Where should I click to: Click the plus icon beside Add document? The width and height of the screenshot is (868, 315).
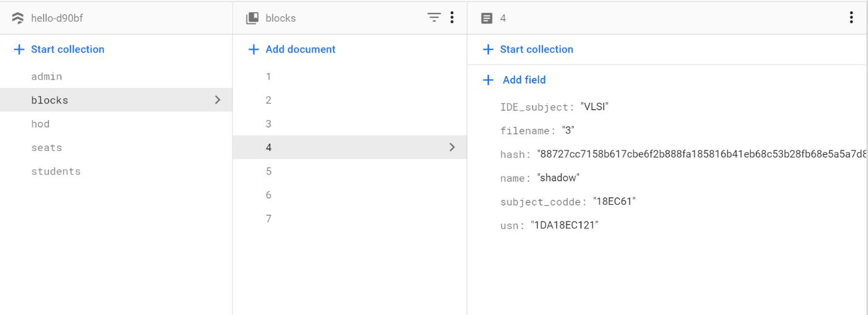pos(253,50)
